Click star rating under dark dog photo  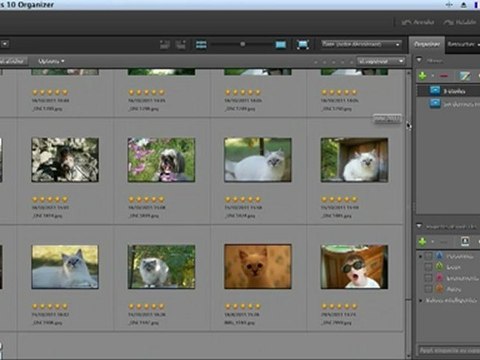[50, 199]
